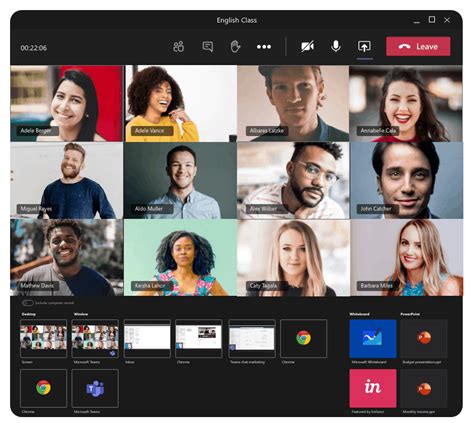Click the Teams chat marketing caption text
474x423 pixels.
tap(248, 362)
